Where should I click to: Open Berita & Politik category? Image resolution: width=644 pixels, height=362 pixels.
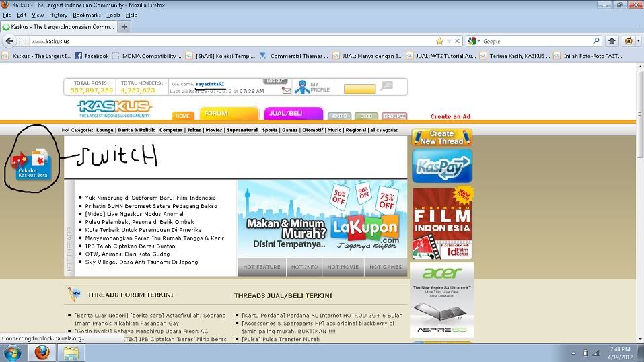pos(137,130)
